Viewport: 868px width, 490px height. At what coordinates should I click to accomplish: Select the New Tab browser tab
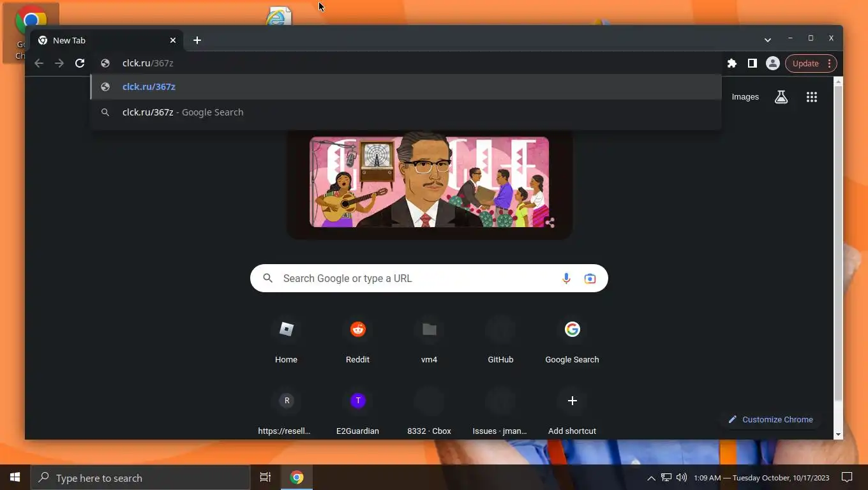coord(107,40)
